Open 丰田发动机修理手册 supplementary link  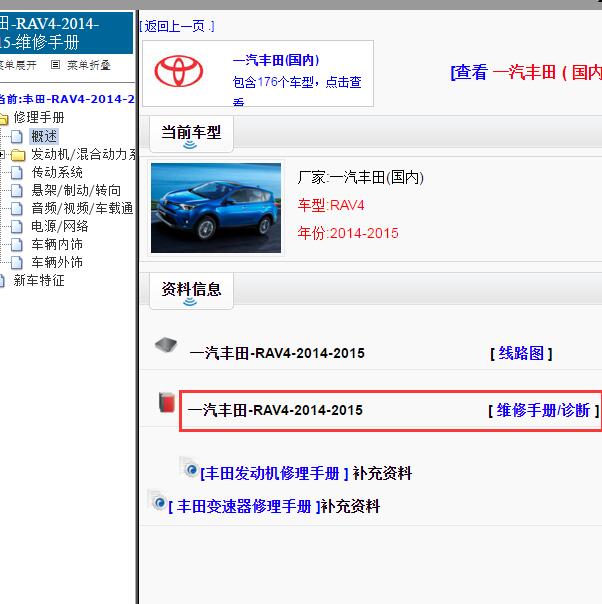(x=274, y=473)
